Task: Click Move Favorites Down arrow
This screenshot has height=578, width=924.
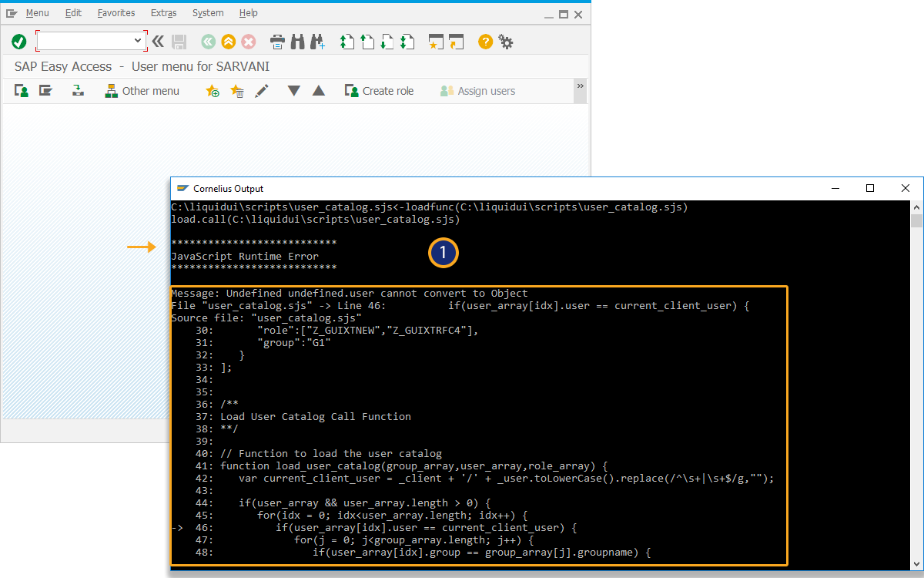Action: (x=293, y=91)
